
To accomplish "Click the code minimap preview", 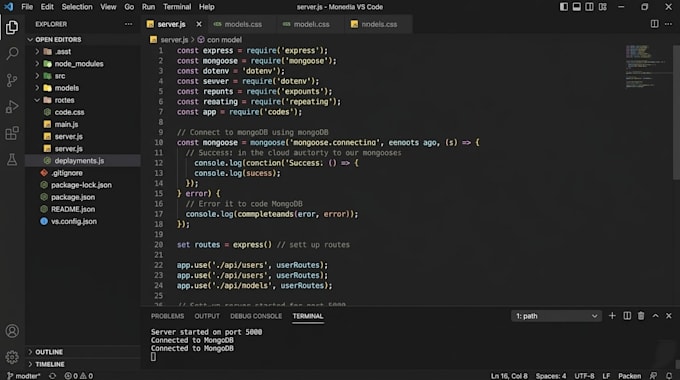I will [646, 66].
